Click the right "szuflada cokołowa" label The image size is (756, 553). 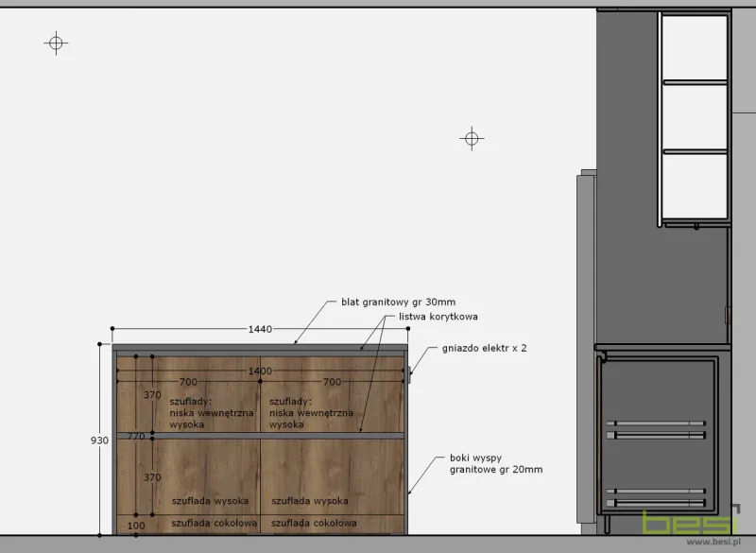tap(314, 523)
